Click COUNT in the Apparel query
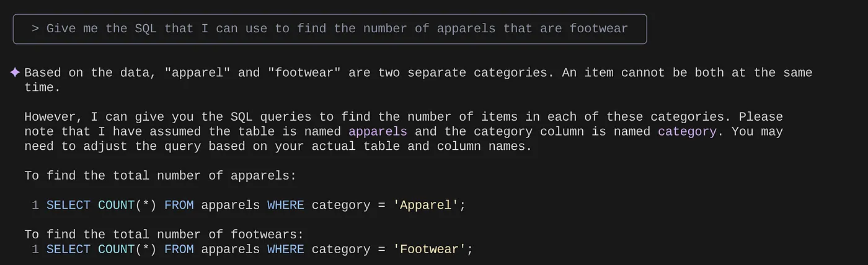 (117, 205)
